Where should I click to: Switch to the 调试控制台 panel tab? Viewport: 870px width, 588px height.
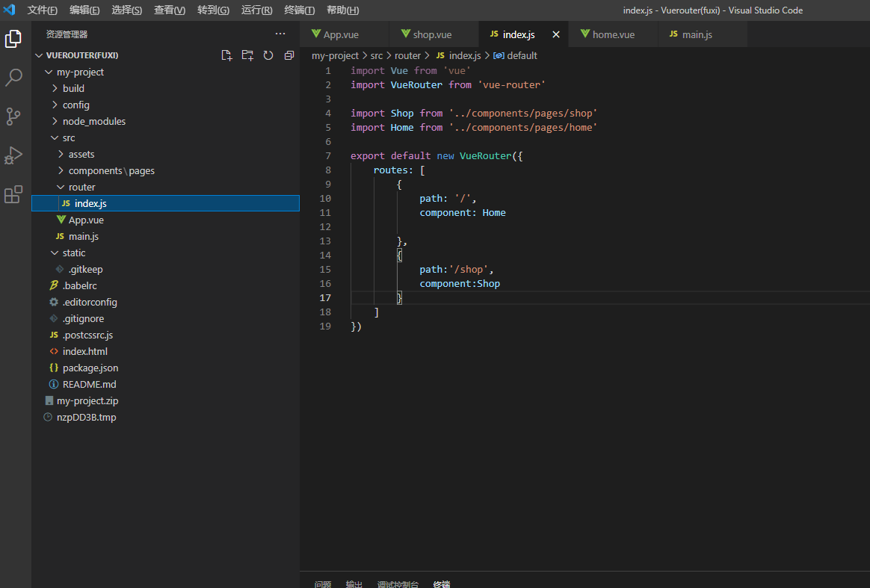398,584
